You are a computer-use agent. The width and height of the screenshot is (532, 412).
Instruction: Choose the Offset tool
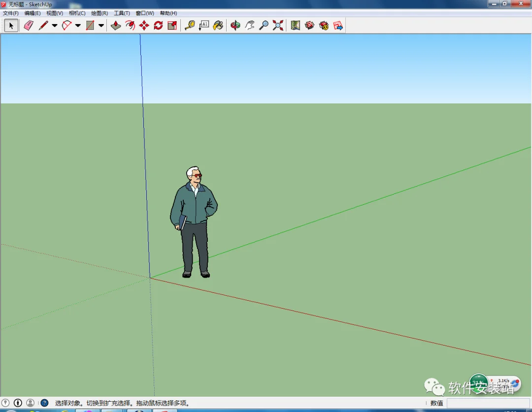tap(130, 26)
